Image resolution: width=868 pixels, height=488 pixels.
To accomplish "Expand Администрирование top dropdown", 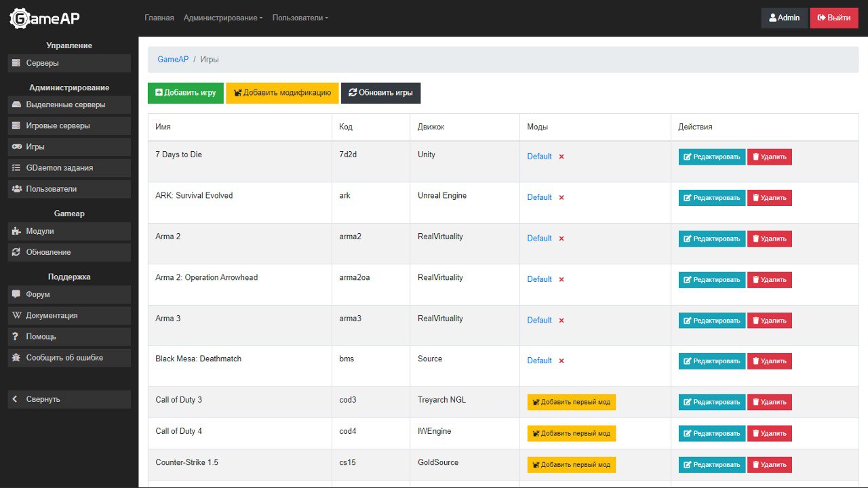I will tap(223, 18).
